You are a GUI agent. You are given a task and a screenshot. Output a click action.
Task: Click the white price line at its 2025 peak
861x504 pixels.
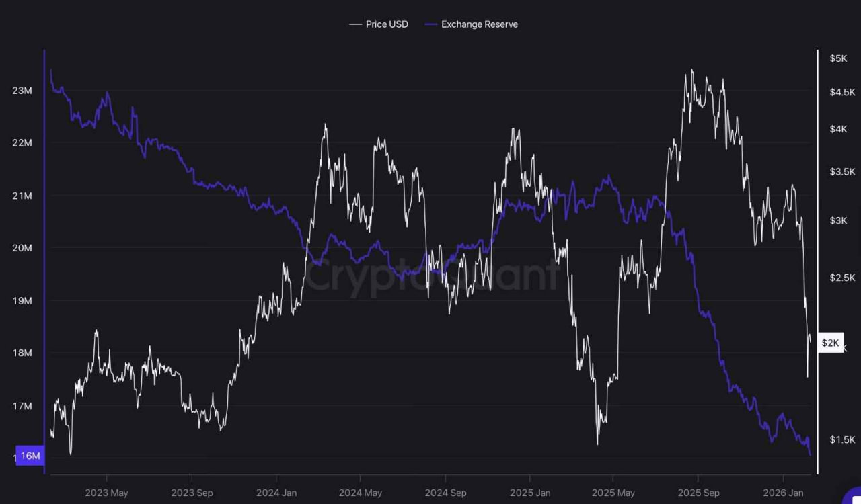(x=691, y=69)
